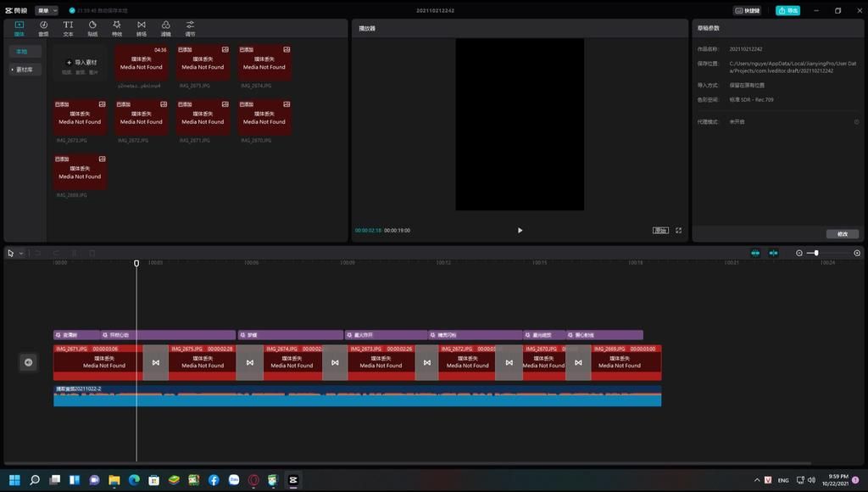868x492 pixels.
Task: Select the first purple effect clip
Action: point(76,335)
